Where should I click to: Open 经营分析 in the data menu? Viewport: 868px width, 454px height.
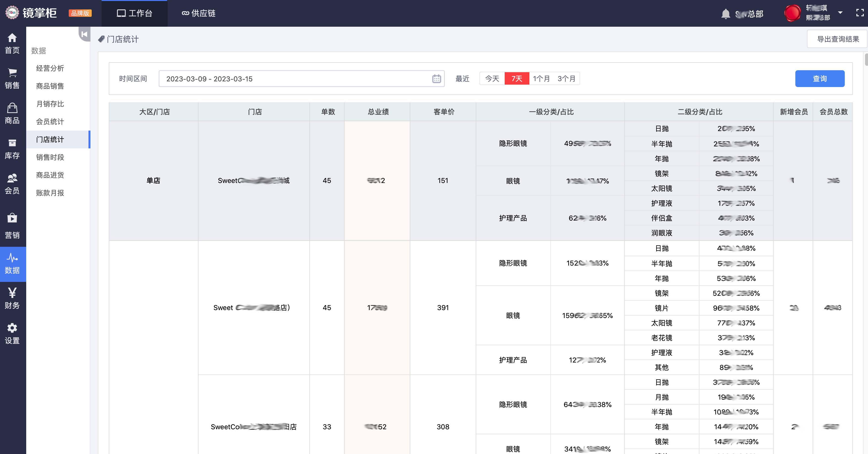tap(50, 68)
